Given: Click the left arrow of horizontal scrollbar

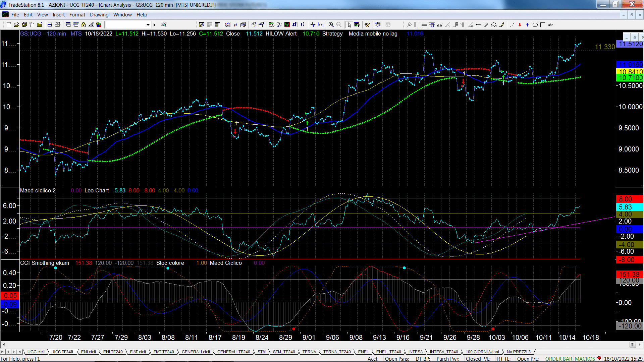Looking at the screenshot, I should pos(4,345).
